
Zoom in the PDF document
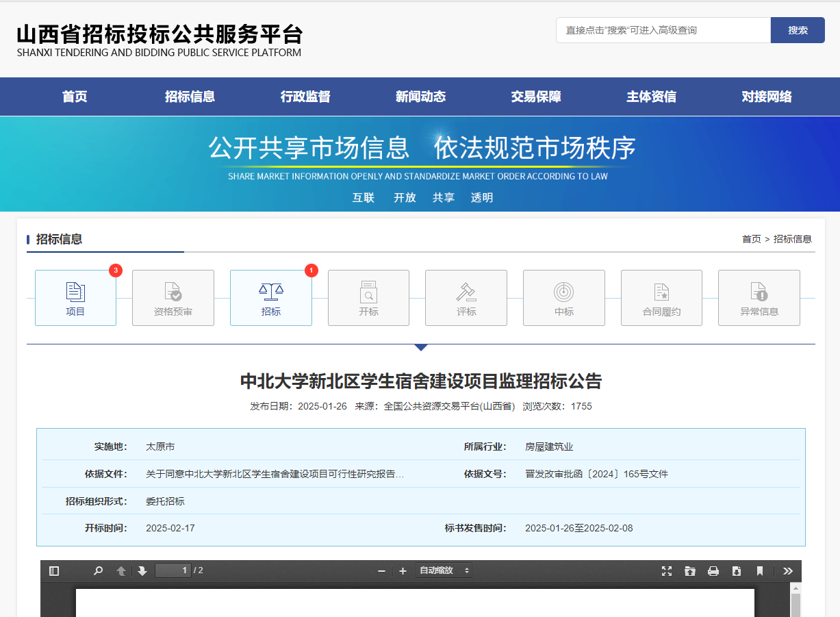pyautogui.click(x=403, y=570)
